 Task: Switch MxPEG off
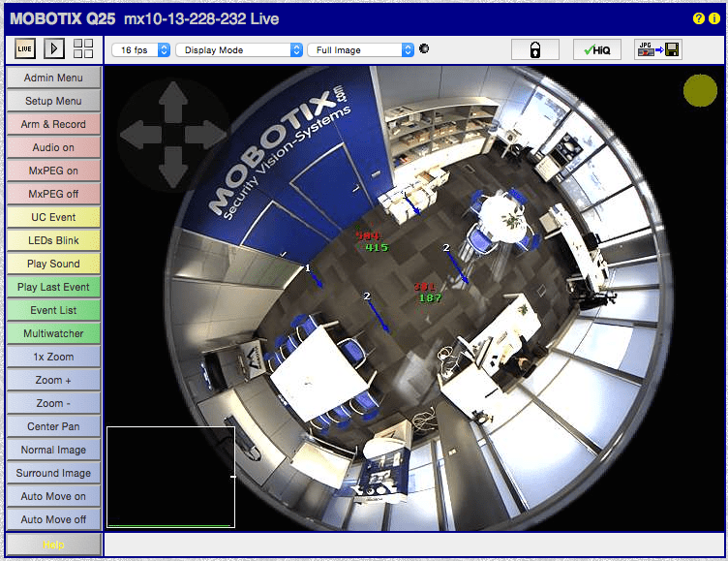[x=53, y=194]
